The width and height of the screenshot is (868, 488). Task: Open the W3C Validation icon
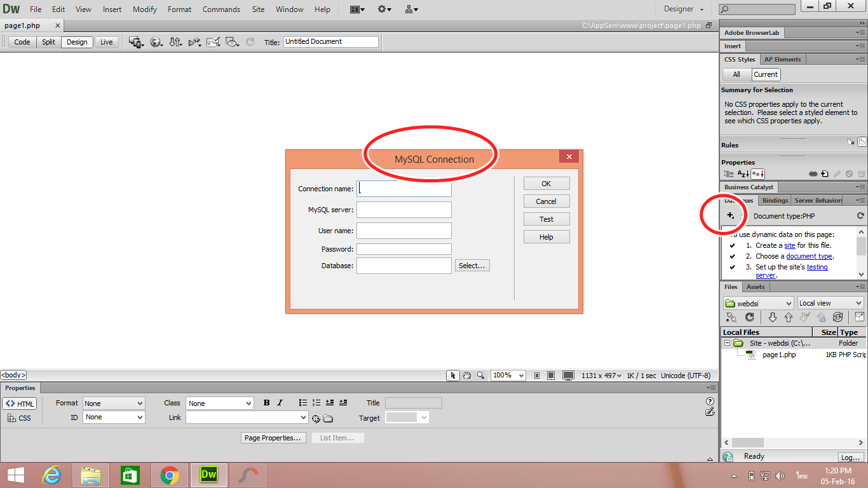(x=194, y=42)
